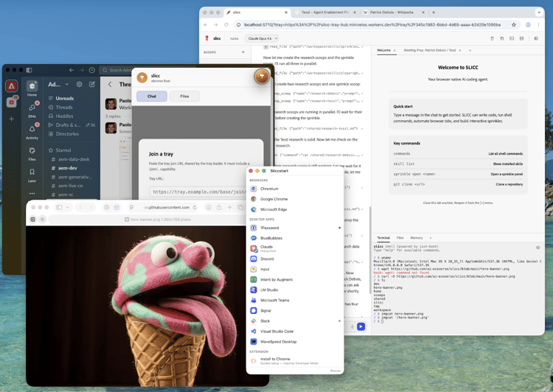553x392 pixels.
Task: Open Activity in the Slack sidebar
Action: click(x=32, y=130)
